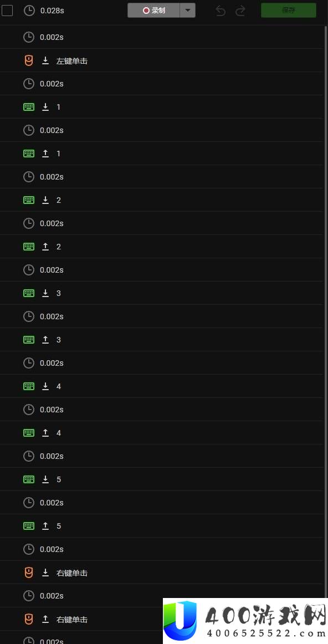Click the redo arrow icon
The height and width of the screenshot is (644, 328).
(240, 11)
